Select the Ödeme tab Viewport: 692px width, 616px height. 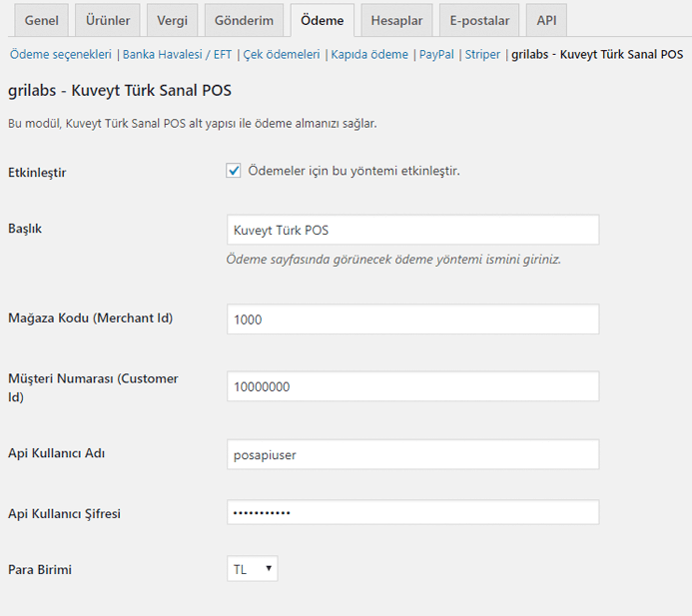click(323, 20)
